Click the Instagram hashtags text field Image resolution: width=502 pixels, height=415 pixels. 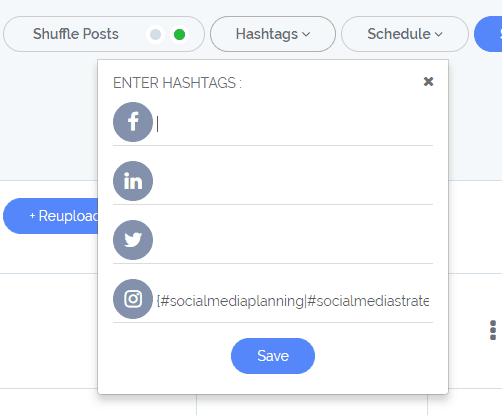click(293, 301)
